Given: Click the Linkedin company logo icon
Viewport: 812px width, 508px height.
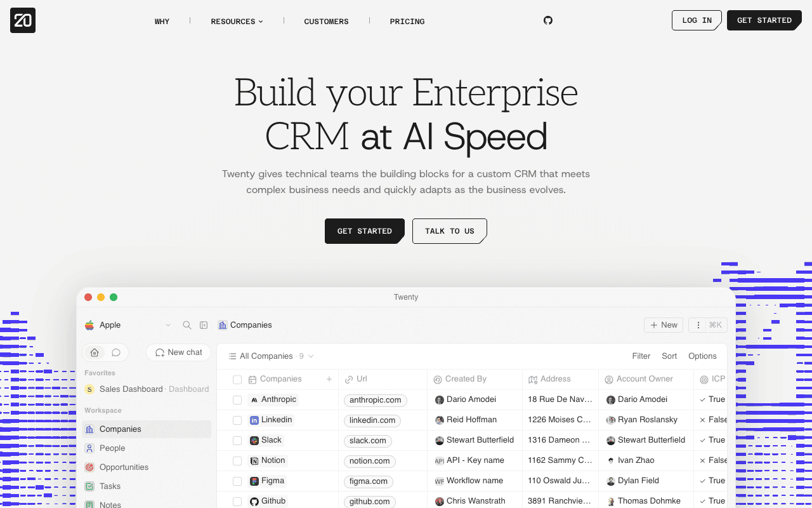Looking at the screenshot, I should pyautogui.click(x=254, y=420).
